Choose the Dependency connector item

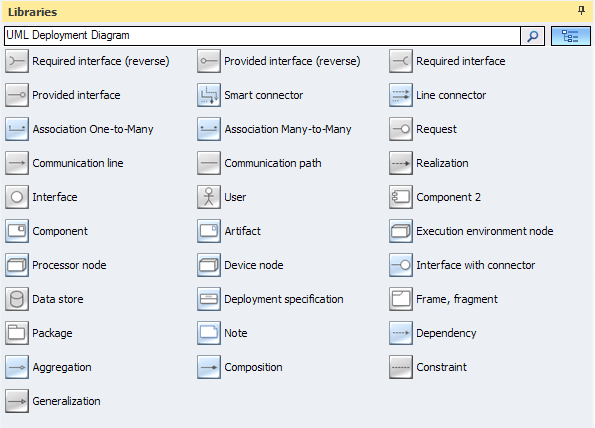click(x=433, y=333)
